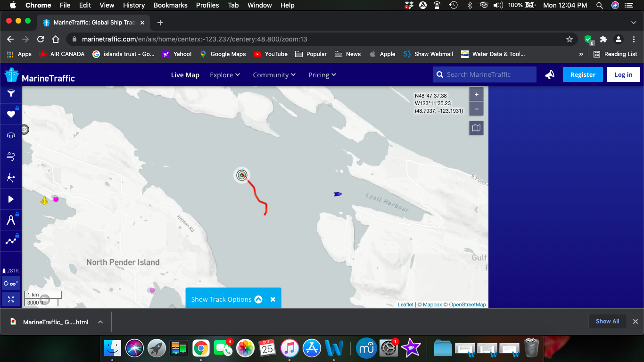Screen dimensions: 644x362
Task: Zoom in the map with plus
Action: (x=477, y=95)
